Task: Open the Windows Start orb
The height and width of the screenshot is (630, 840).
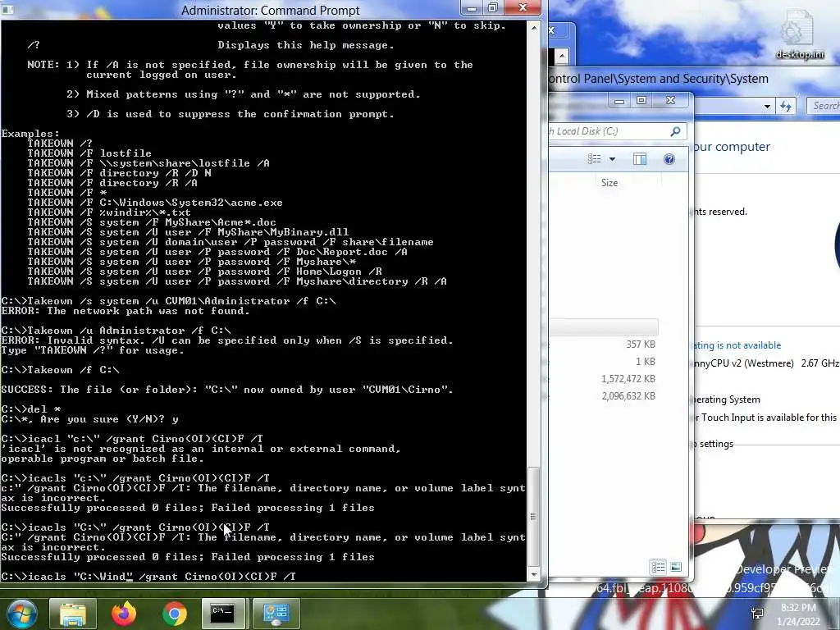Action: pyautogui.click(x=21, y=614)
